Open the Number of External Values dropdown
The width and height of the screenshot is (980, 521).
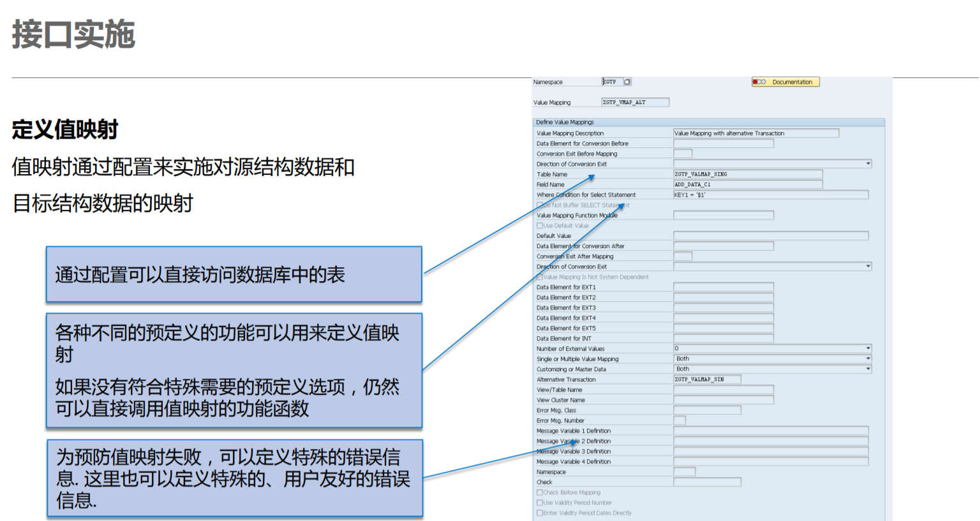[868, 348]
